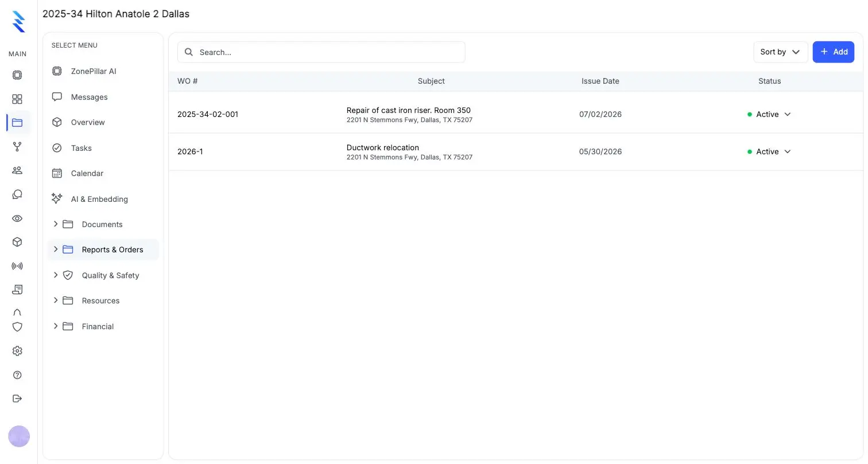This screenshot has height=464, width=868.
Task: Click the Add button
Action: [834, 52]
